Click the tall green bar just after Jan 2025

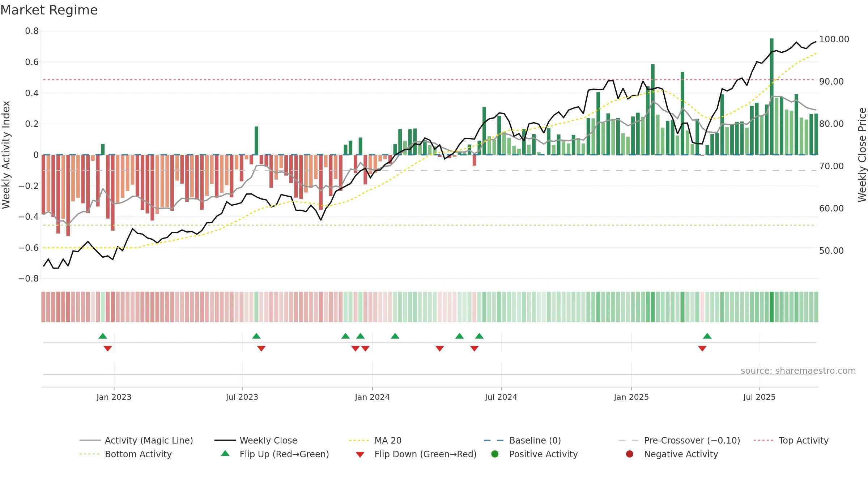(x=653, y=110)
